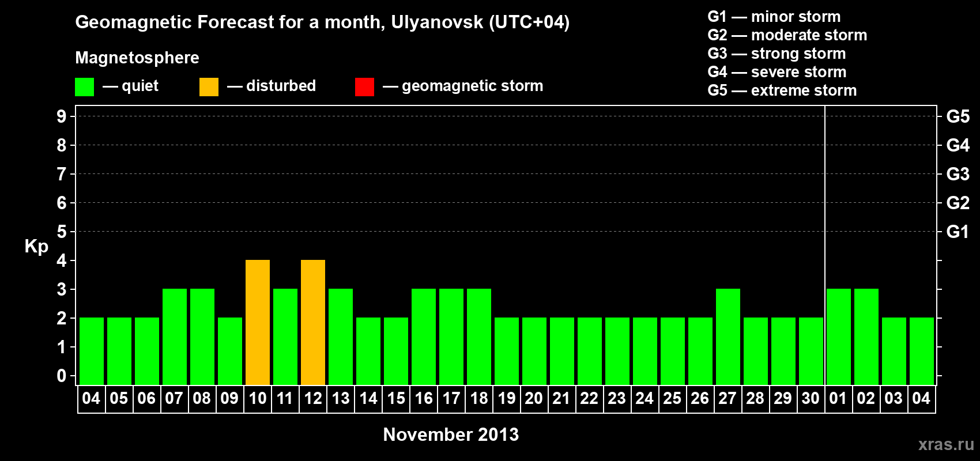Click the green bar for November 15

pyautogui.click(x=396, y=351)
